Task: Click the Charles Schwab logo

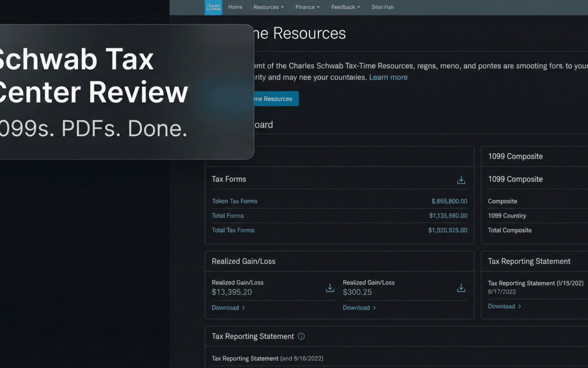Action: [213, 7]
